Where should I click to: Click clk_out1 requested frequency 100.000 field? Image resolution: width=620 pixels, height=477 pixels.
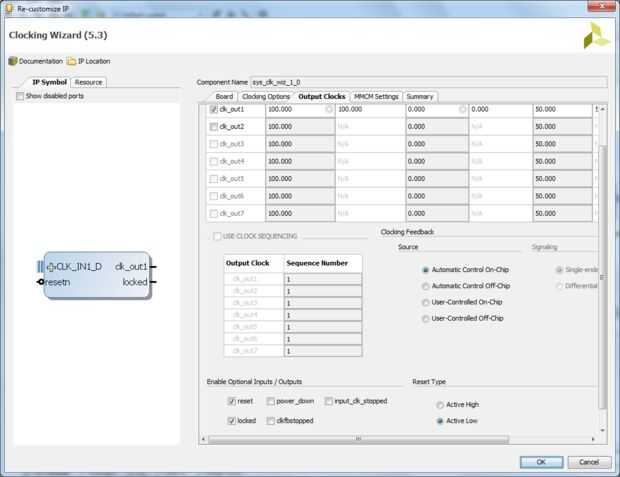tap(300, 109)
